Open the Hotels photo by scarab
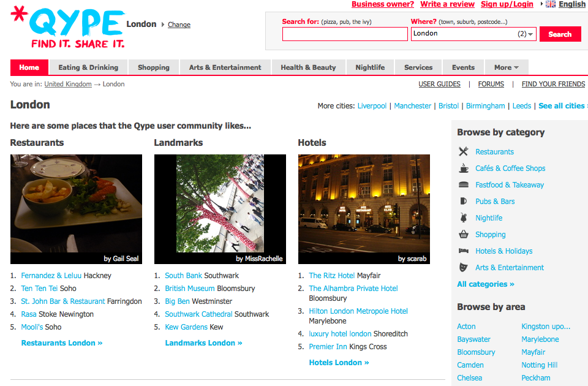 click(x=364, y=209)
